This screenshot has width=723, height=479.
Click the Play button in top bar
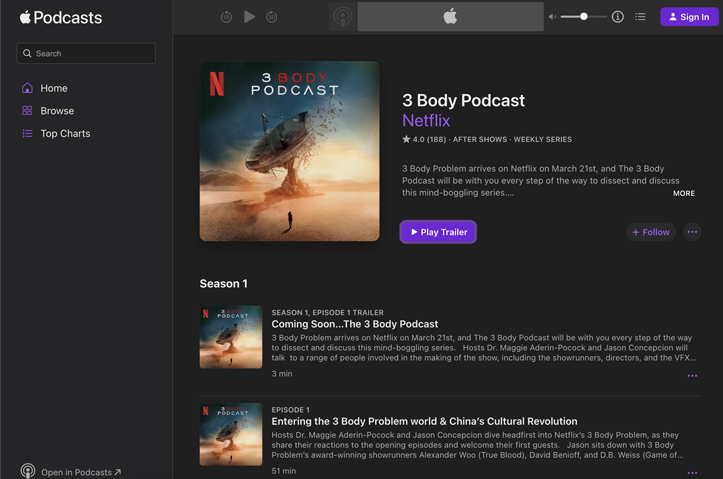click(249, 17)
